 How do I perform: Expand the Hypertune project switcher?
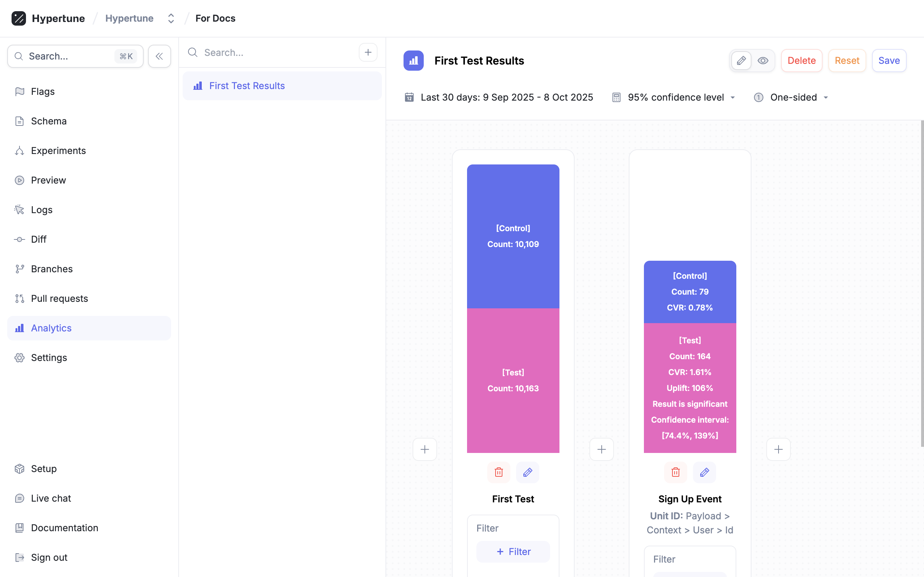click(x=171, y=18)
